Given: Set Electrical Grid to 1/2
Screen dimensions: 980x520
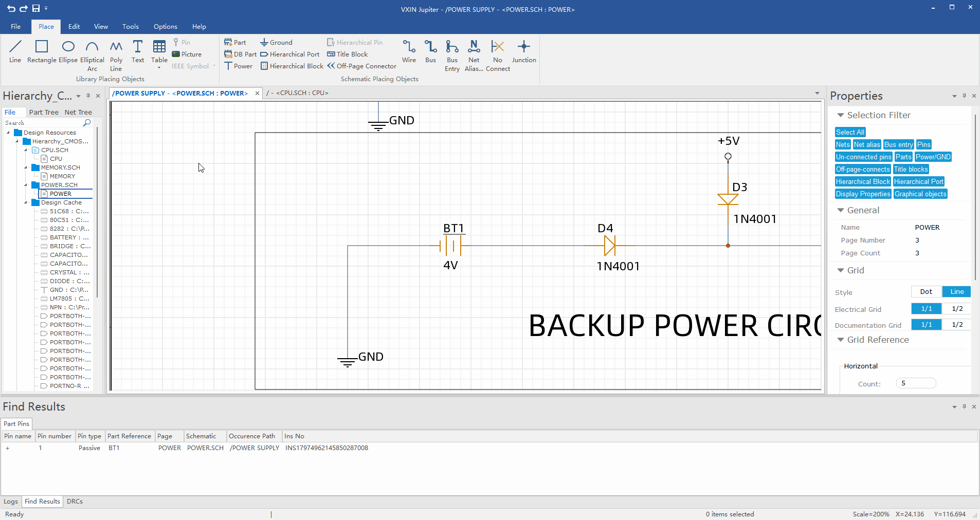Looking at the screenshot, I should coord(957,309).
